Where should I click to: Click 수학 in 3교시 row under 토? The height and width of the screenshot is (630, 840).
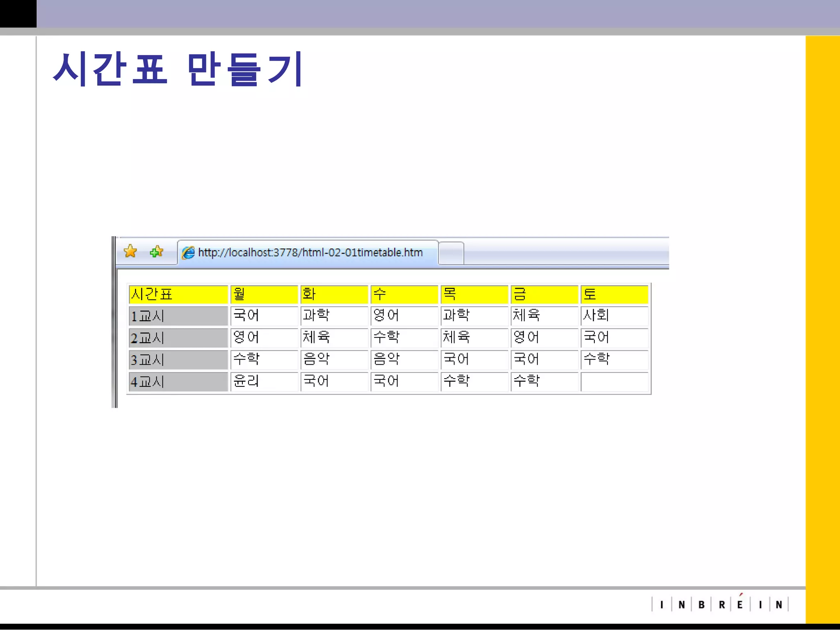coord(614,360)
